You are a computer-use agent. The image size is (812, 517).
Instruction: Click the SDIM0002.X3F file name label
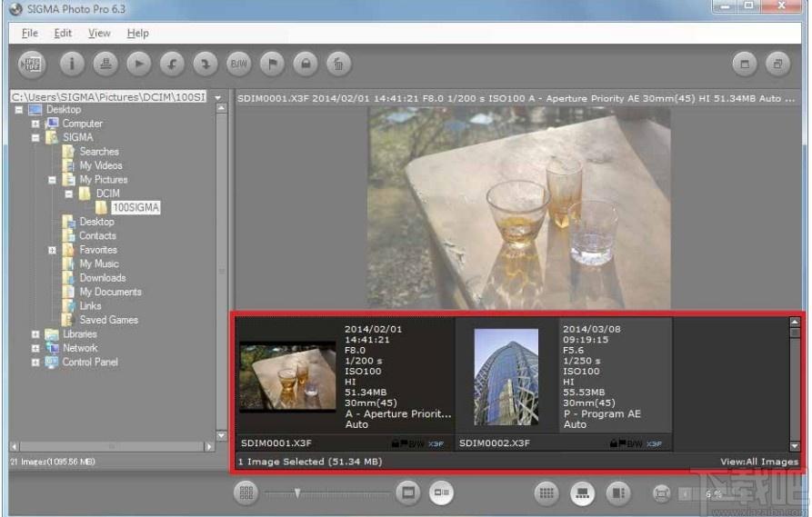click(494, 443)
